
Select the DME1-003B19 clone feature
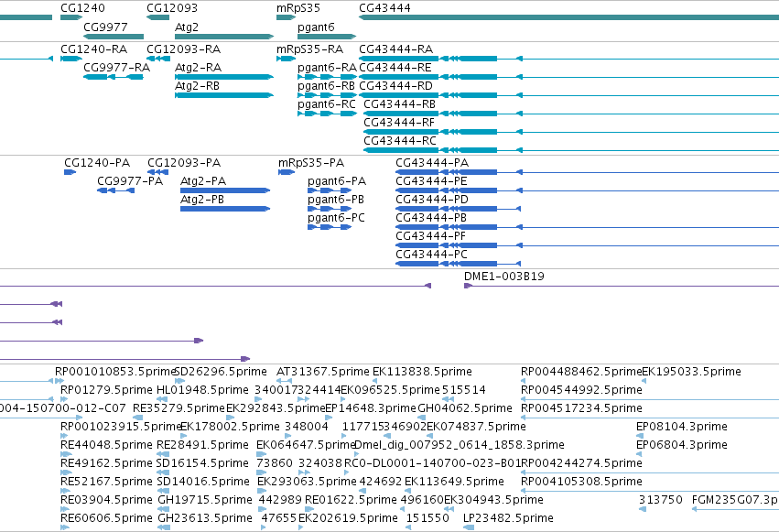tap(503, 277)
